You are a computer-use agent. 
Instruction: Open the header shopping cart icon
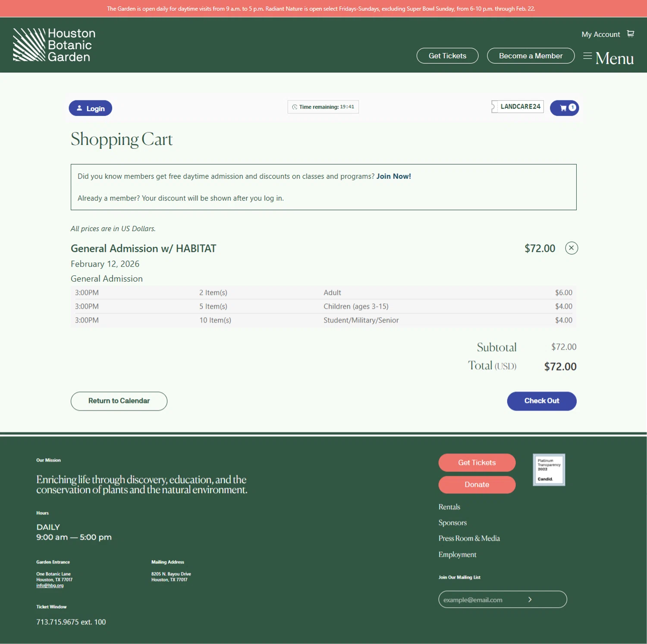(x=631, y=34)
